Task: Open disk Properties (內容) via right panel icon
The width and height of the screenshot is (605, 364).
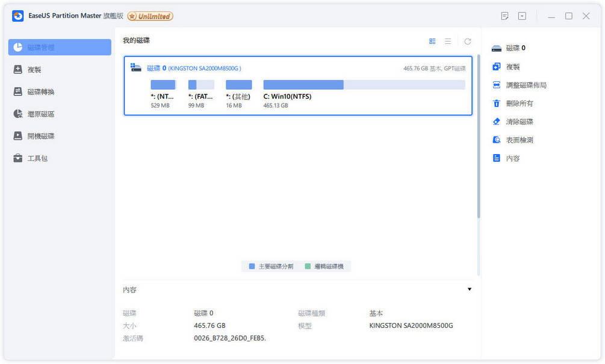Action: [x=495, y=158]
